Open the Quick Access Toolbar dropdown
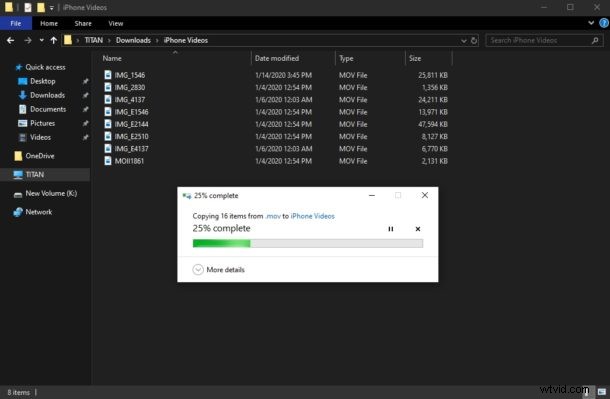Screen dimensions: 610x399 point(51,8)
